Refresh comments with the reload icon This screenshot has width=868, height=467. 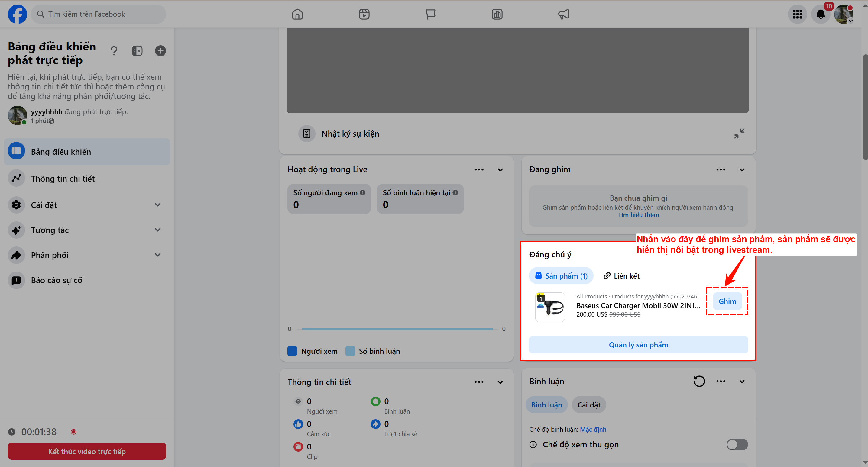tap(699, 381)
